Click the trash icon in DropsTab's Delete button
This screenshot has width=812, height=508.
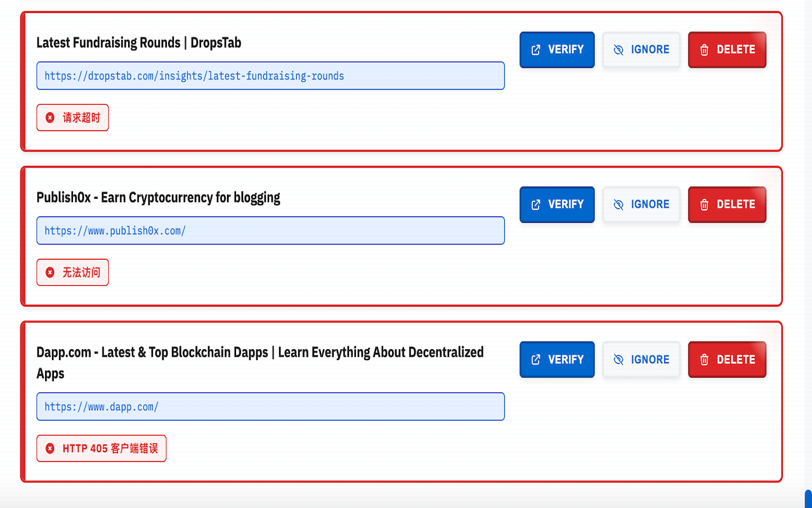click(x=704, y=50)
